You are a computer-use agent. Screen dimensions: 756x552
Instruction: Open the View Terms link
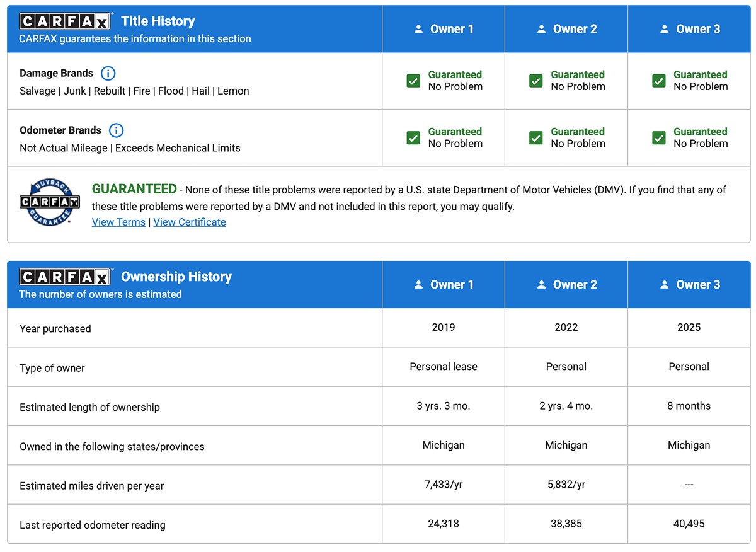click(118, 222)
